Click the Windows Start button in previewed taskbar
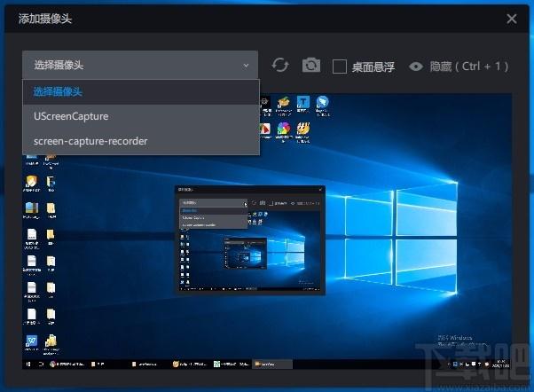This screenshot has width=534, height=392. click(x=28, y=365)
